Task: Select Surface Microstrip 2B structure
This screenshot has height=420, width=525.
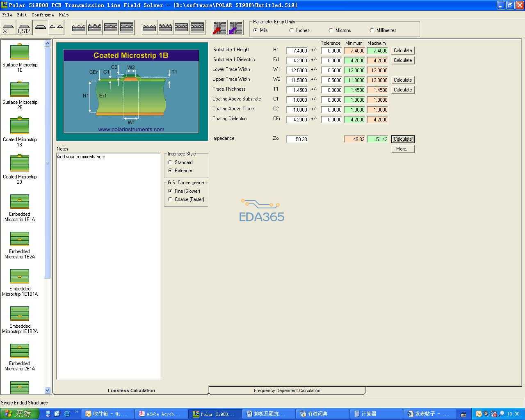Action: click(20, 95)
